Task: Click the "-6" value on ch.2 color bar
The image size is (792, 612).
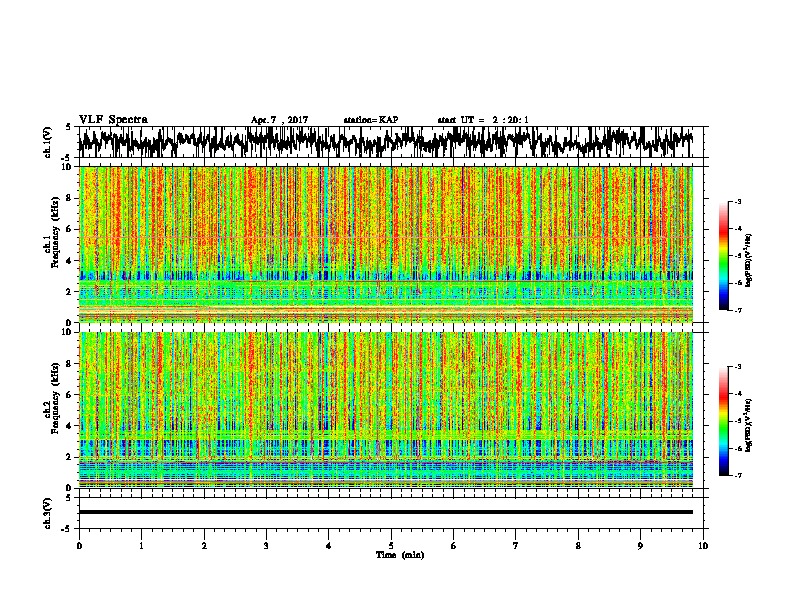Action: 737,448
